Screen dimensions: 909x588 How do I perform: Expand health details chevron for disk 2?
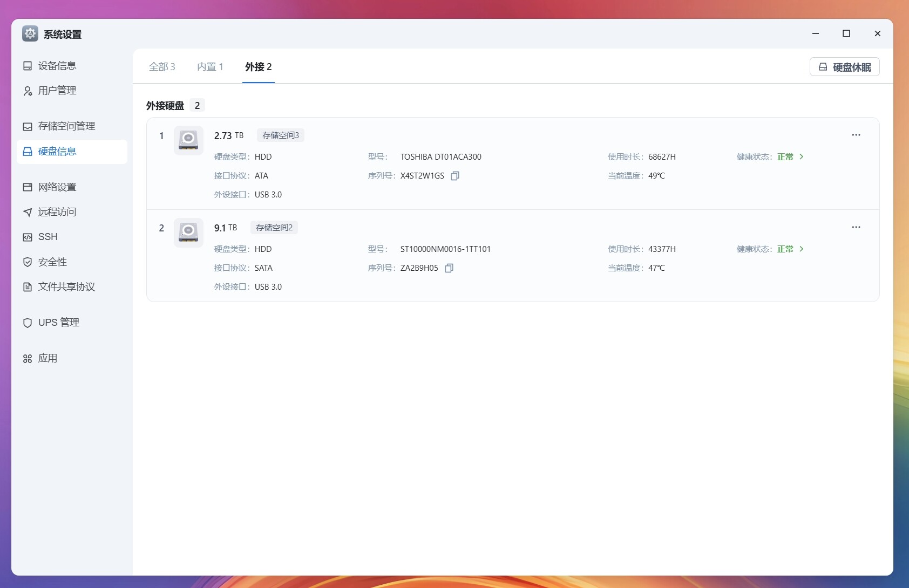(x=802, y=249)
